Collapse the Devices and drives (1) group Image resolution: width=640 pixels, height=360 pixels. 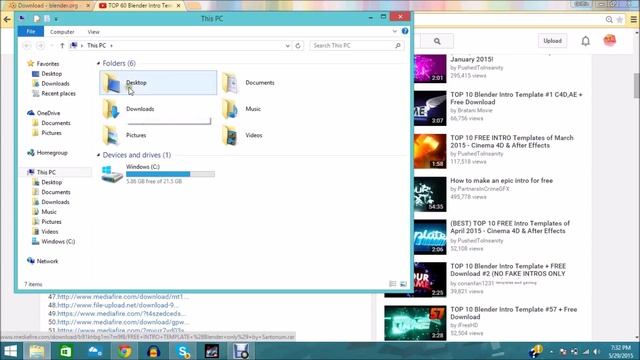point(98,155)
